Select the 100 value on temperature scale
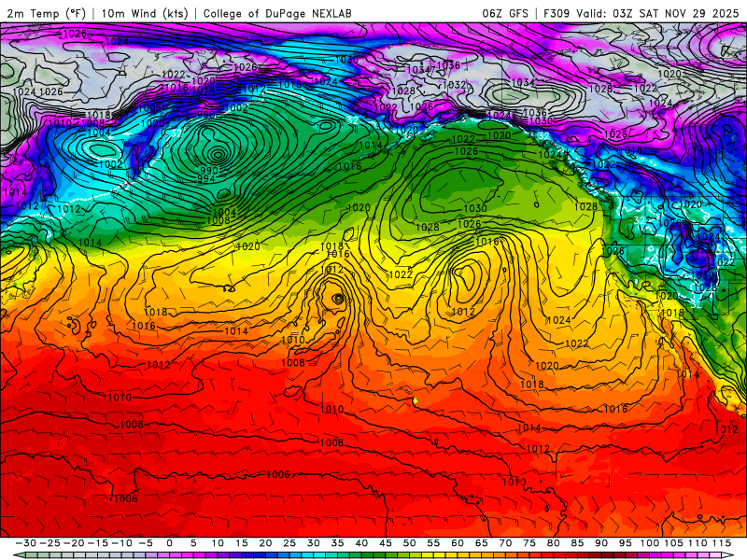The height and width of the screenshot is (560, 747). point(649,543)
